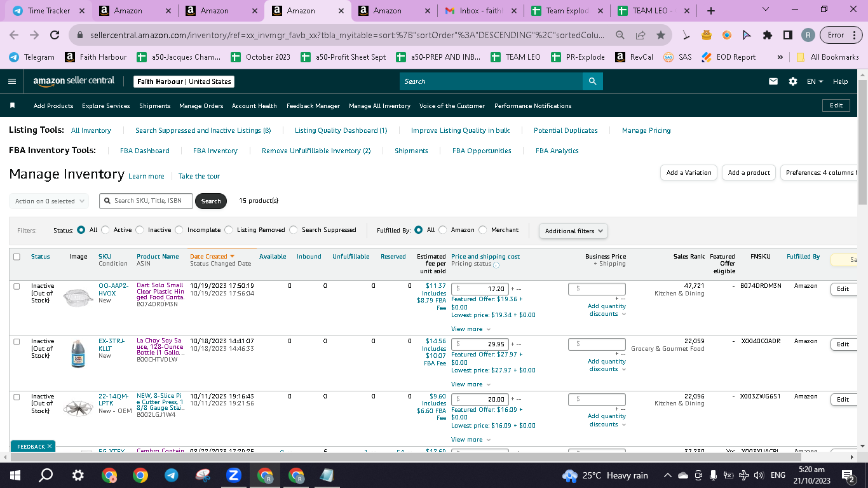The width and height of the screenshot is (868, 488).
Task: Expand View more for the La Choy row
Action: [471, 384]
